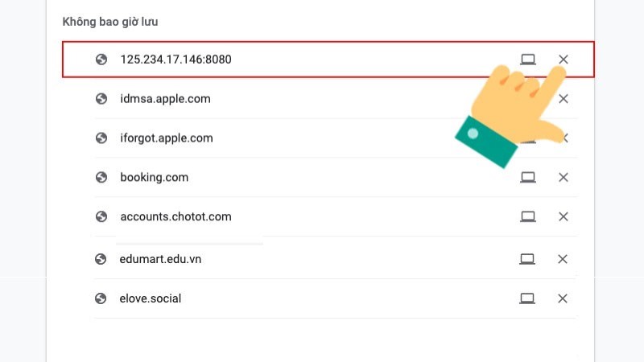Open the booking.com site link

pos(154,177)
